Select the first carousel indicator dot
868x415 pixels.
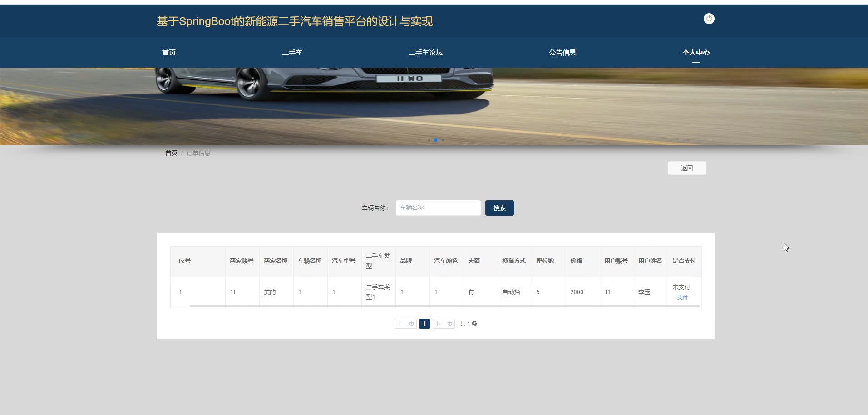click(429, 140)
